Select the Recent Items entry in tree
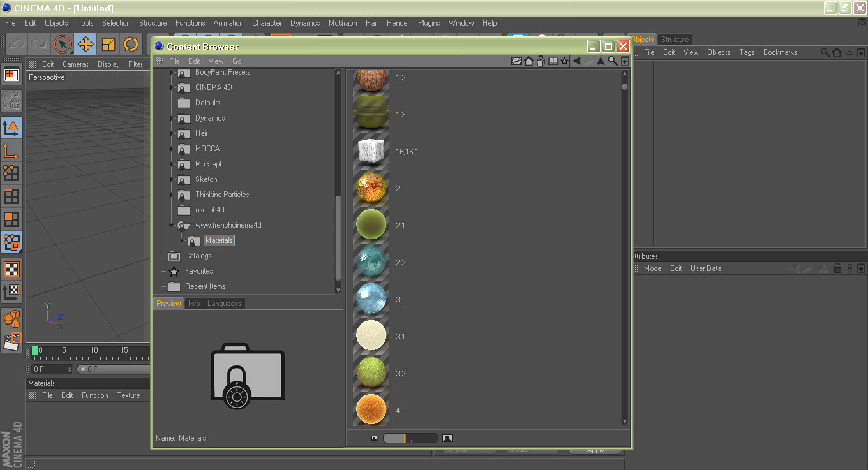 (205, 286)
